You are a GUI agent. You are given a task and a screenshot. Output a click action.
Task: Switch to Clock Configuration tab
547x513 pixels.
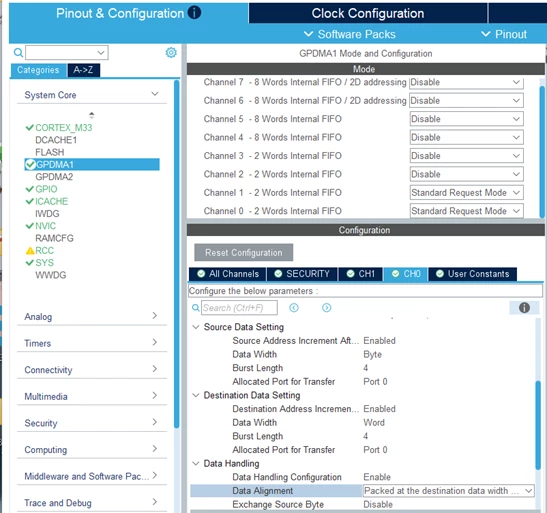pyautogui.click(x=368, y=13)
